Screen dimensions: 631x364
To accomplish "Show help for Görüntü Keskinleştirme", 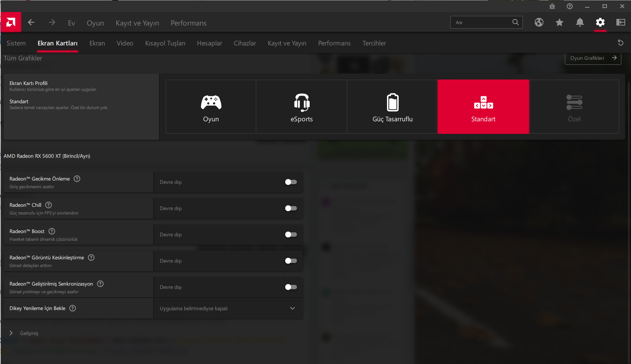I will click(x=91, y=257).
